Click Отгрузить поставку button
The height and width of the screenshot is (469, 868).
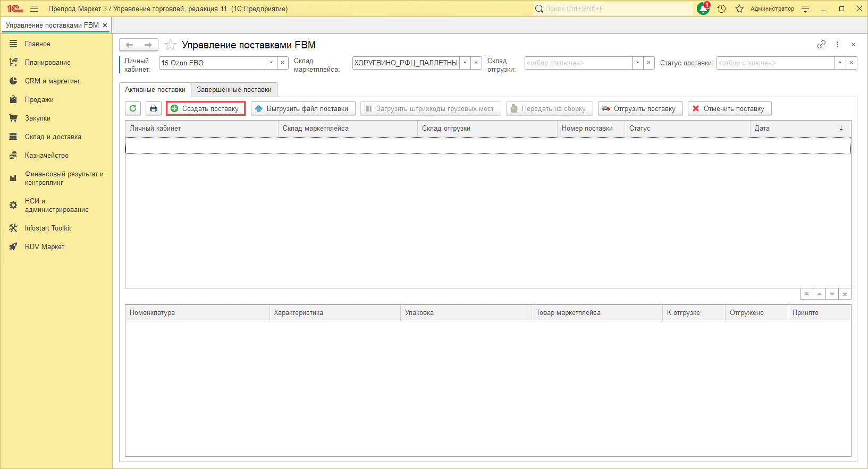click(x=640, y=108)
